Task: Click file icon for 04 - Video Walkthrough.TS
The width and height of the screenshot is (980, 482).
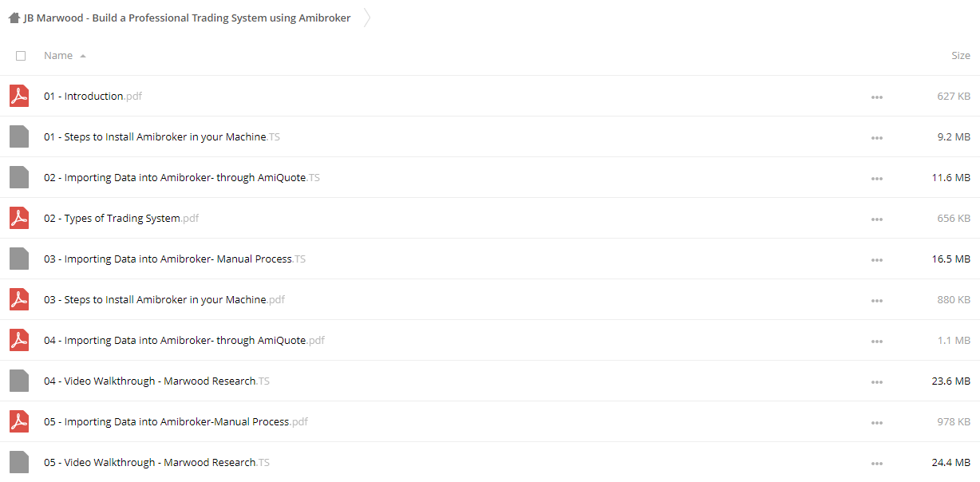Action: [19, 381]
